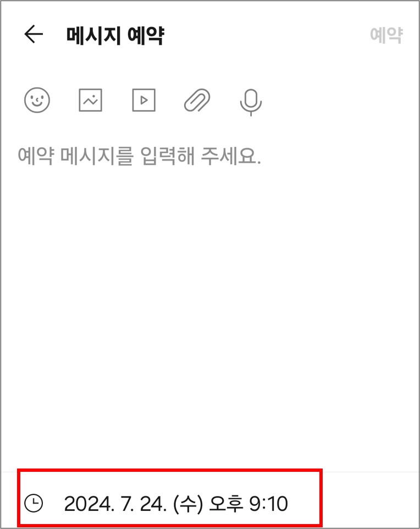Tap the clock icon beside the date
The width and height of the screenshot is (420, 529).
tap(34, 503)
